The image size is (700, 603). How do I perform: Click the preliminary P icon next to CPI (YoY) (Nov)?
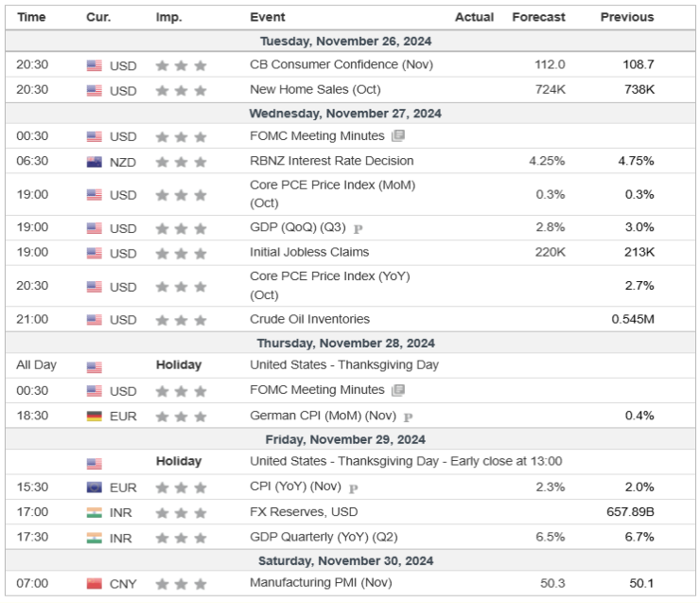pyautogui.click(x=353, y=488)
